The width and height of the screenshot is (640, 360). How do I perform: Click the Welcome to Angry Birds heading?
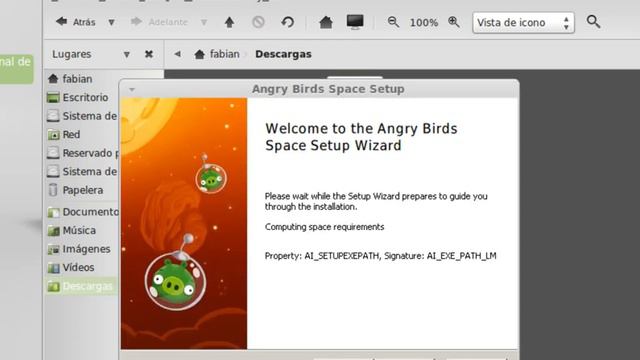pos(361,137)
